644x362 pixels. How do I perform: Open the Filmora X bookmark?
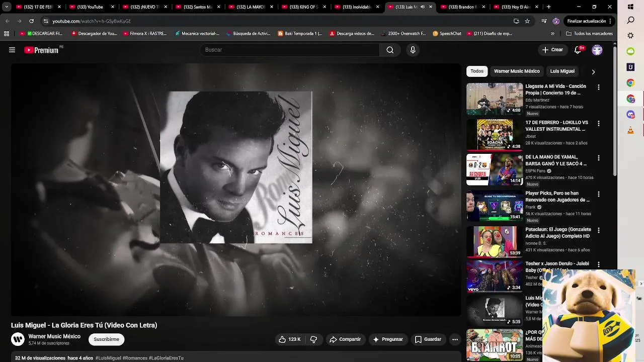coord(144,34)
